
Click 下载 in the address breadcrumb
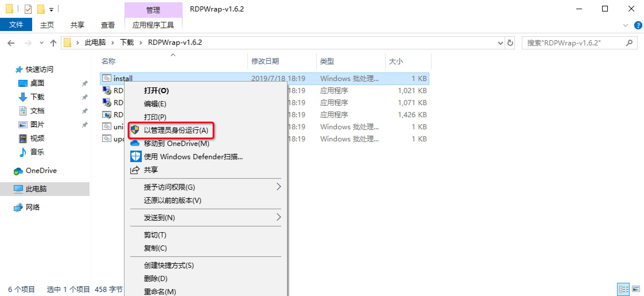[127, 43]
